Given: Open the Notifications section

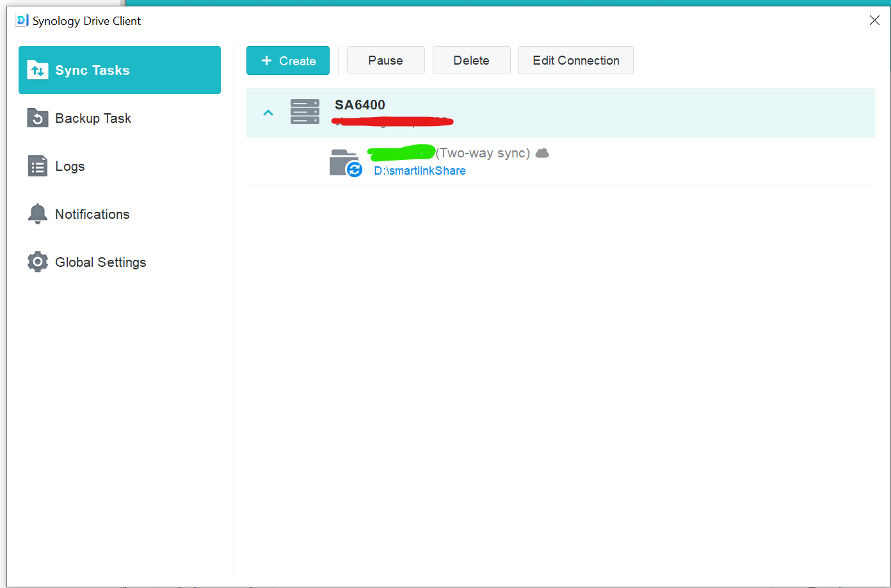Looking at the screenshot, I should click(x=120, y=214).
